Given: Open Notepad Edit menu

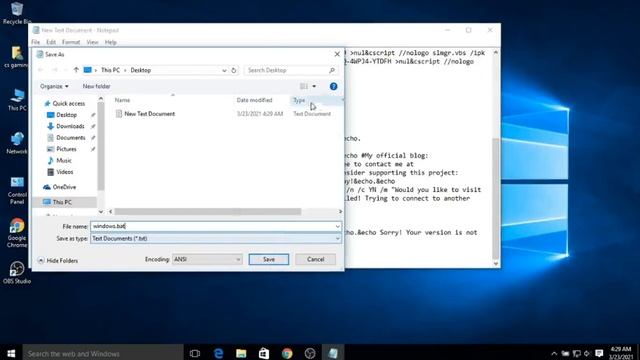Looking at the screenshot, I should (51, 42).
